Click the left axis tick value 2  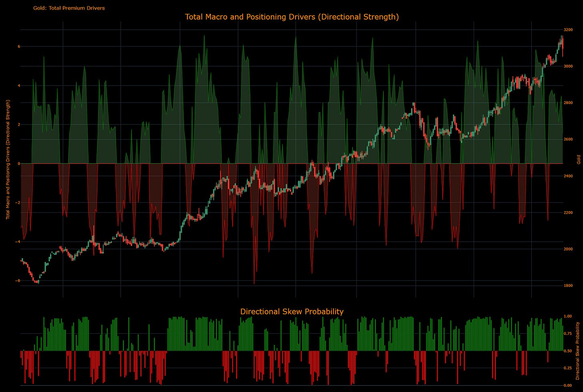[x=19, y=124]
